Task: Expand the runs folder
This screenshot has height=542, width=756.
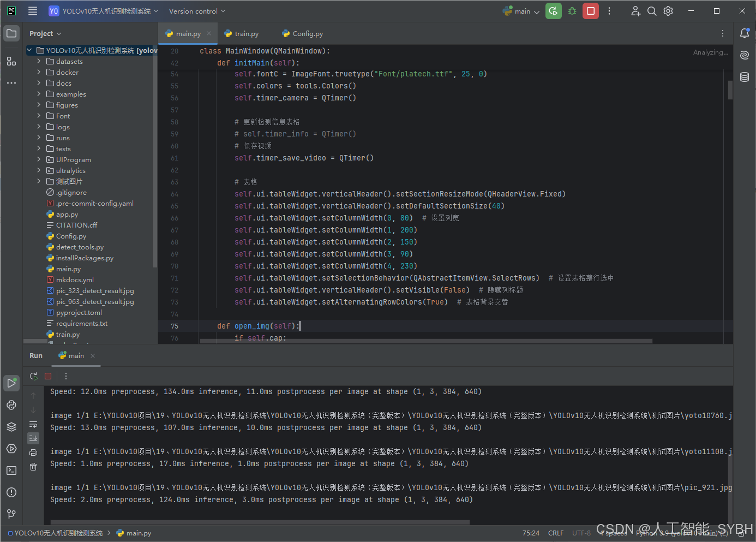Action: pyautogui.click(x=39, y=138)
